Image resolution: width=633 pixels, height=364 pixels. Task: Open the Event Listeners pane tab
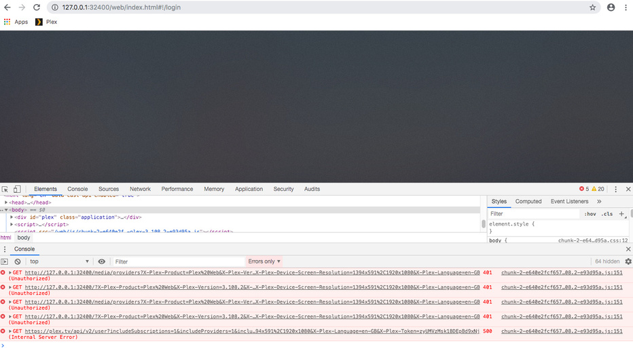click(x=569, y=202)
